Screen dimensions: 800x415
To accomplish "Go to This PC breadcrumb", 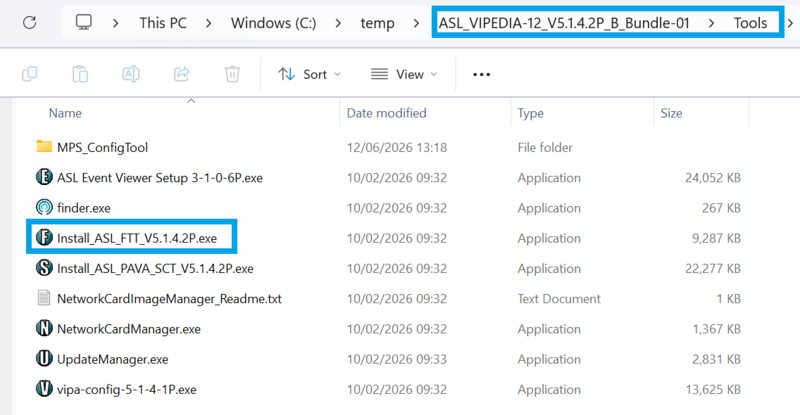I will pos(163,23).
